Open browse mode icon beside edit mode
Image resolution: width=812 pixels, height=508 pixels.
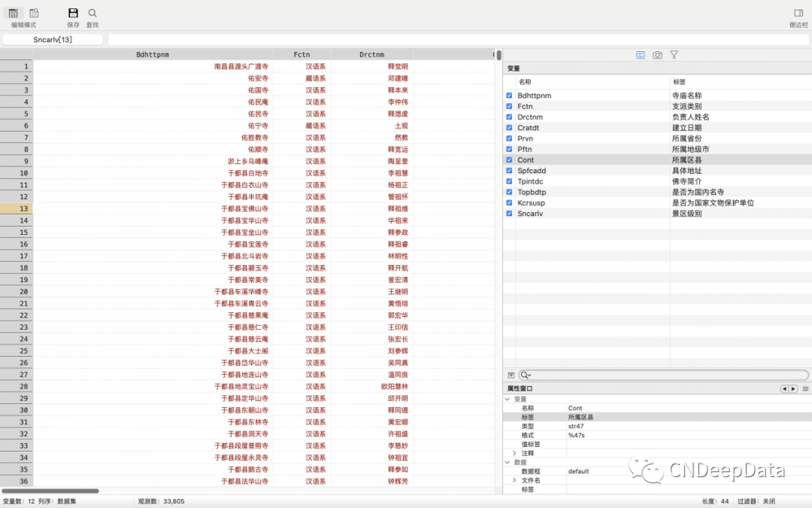click(34, 13)
